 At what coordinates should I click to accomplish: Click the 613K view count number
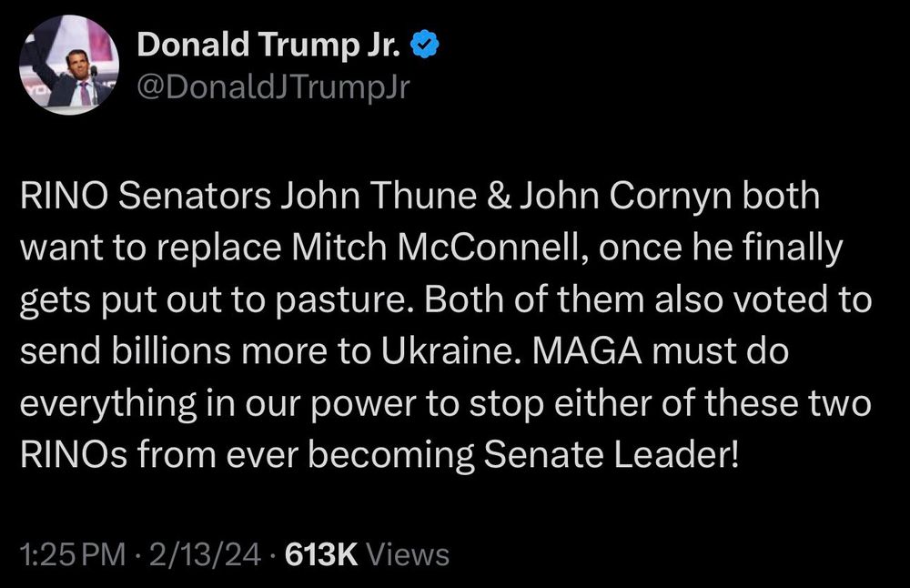[x=322, y=554]
